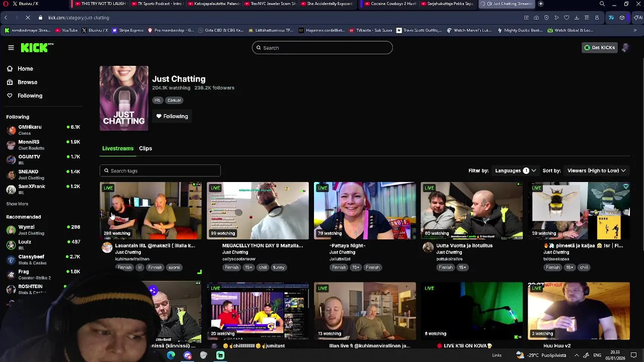Image resolution: width=644 pixels, height=362 pixels.
Task: Open the Browse sidebar item
Action: pos(27,82)
